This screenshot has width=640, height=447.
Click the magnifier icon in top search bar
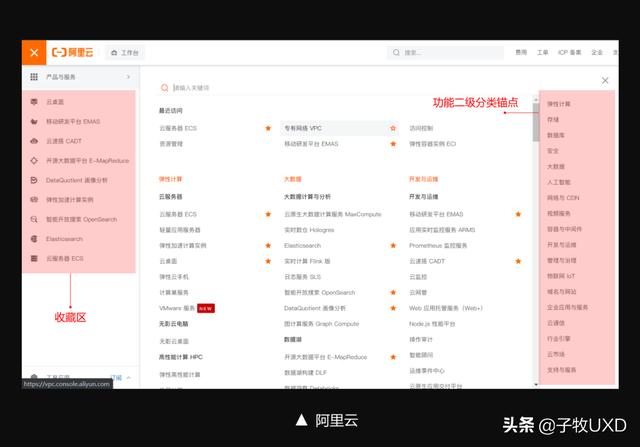396,53
